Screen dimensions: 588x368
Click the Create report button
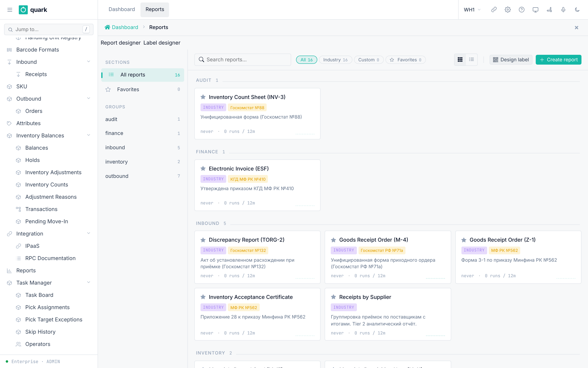coord(558,60)
